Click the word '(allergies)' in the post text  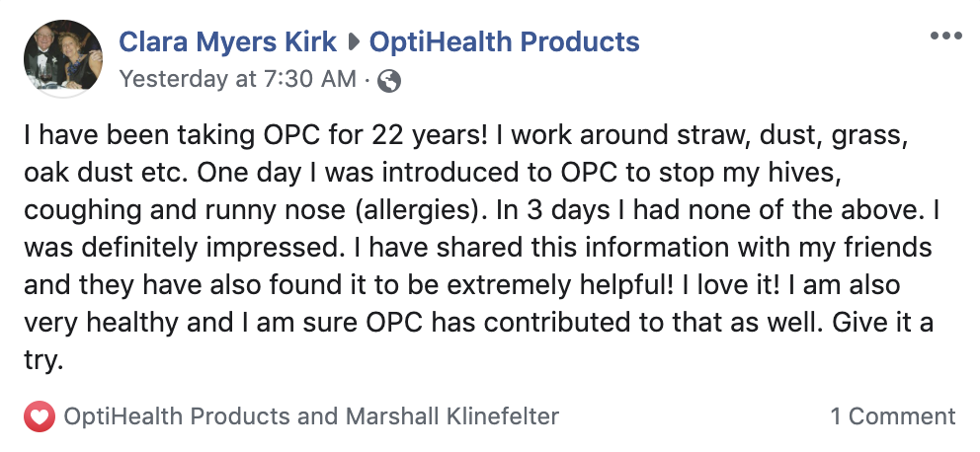422,211
